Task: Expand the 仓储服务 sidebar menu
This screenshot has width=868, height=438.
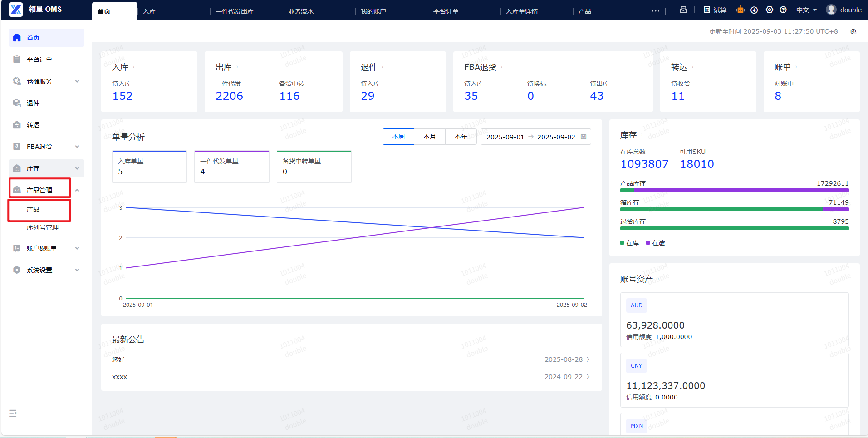Action: 77,81
